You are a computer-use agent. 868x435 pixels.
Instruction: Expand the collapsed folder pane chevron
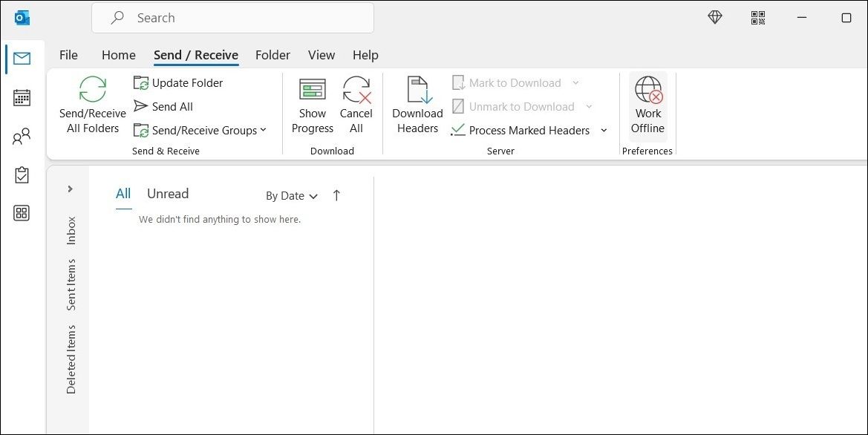[69, 189]
